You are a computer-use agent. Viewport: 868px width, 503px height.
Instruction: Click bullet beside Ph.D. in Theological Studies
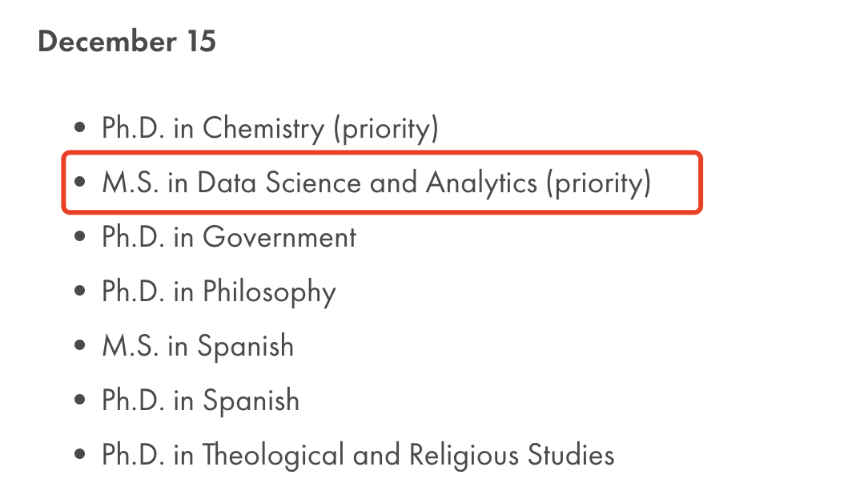pyautogui.click(x=80, y=454)
